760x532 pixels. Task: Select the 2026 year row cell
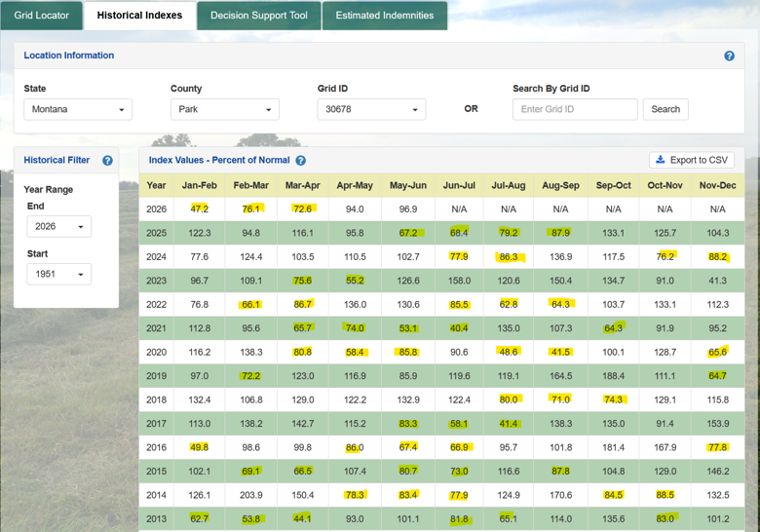pos(157,209)
